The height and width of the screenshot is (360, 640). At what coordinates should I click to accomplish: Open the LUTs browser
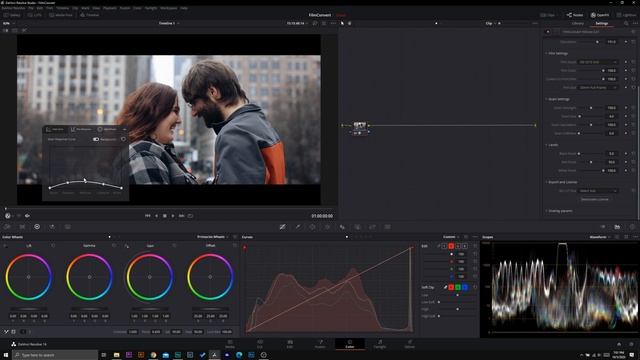tap(35, 15)
